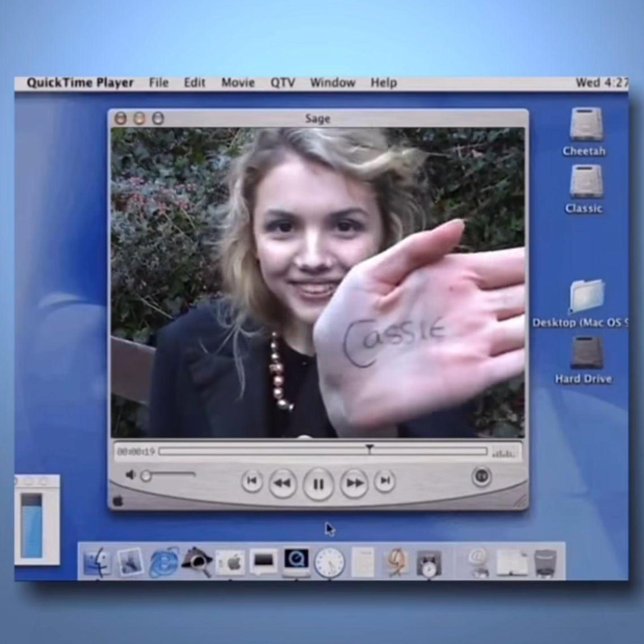The image size is (644, 644).
Task: Open the Clock in the Dock
Action: click(330, 563)
